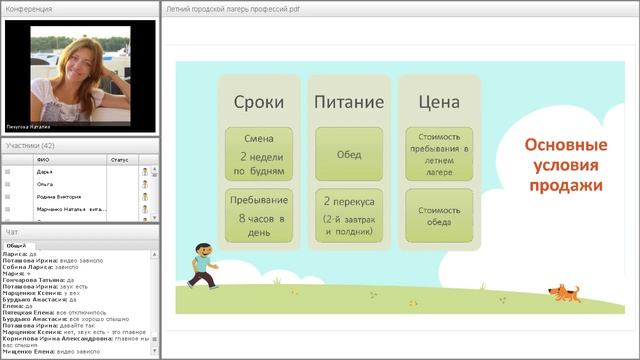This screenshot has width=640, height=360.
Task: Click the Обед box on the slide
Action: coord(349,154)
